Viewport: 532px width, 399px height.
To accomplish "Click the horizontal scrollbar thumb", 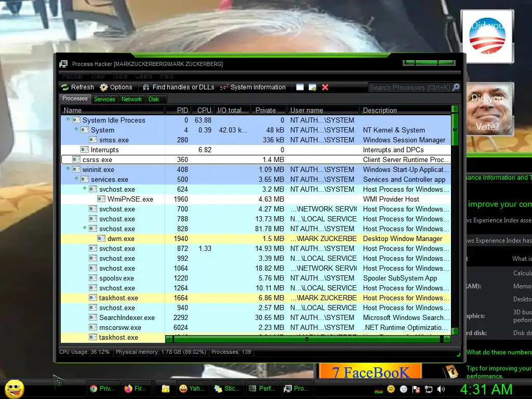I will (307, 339).
